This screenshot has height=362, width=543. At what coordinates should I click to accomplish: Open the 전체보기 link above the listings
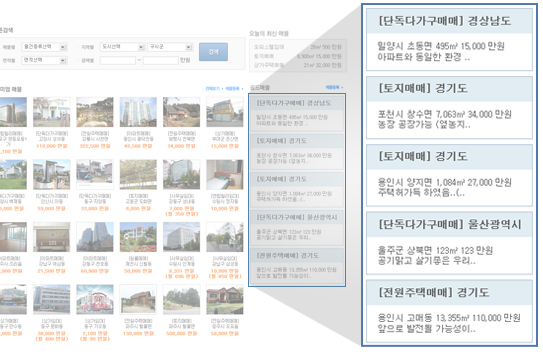(213, 89)
